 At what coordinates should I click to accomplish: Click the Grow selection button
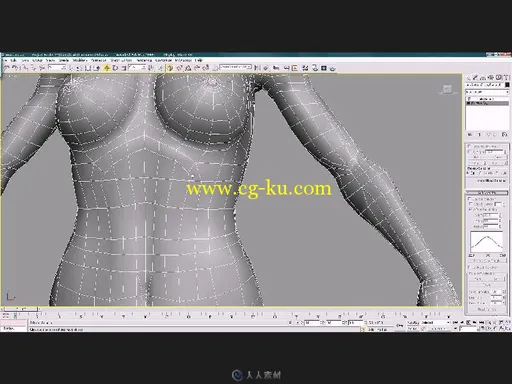point(498,157)
